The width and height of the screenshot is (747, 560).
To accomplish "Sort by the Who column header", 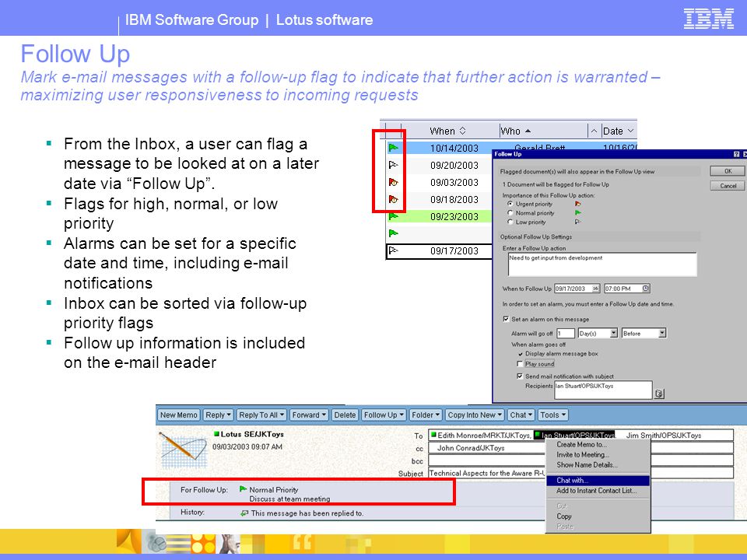I will 543,131.
